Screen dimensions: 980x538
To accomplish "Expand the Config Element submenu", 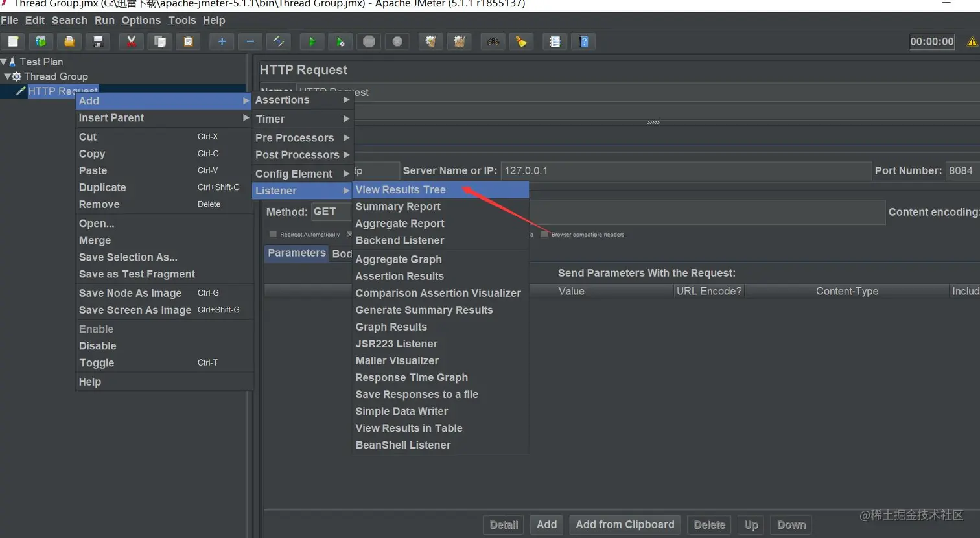I will coord(302,174).
